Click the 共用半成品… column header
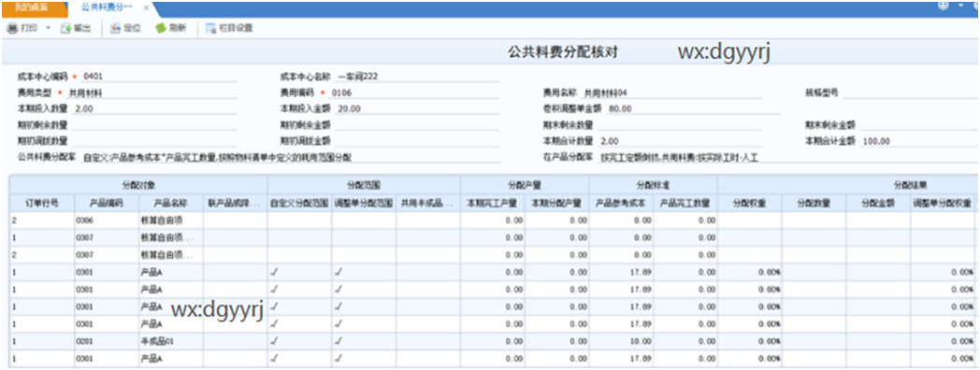 pyautogui.click(x=428, y=203)
